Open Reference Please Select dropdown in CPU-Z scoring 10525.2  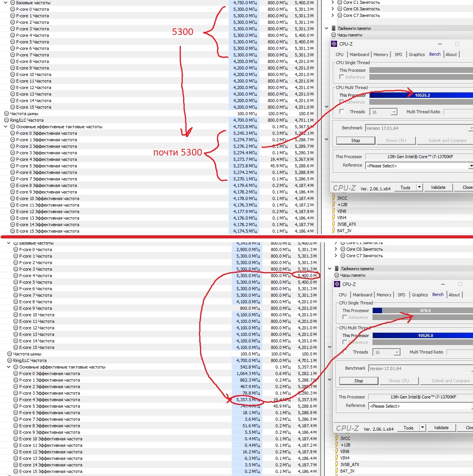coord(420,166)
